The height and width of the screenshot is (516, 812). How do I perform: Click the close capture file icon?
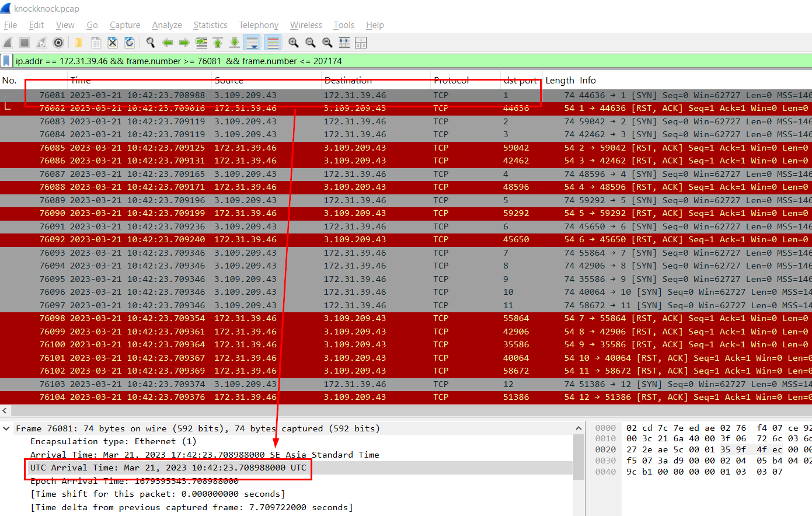(113, 43)
